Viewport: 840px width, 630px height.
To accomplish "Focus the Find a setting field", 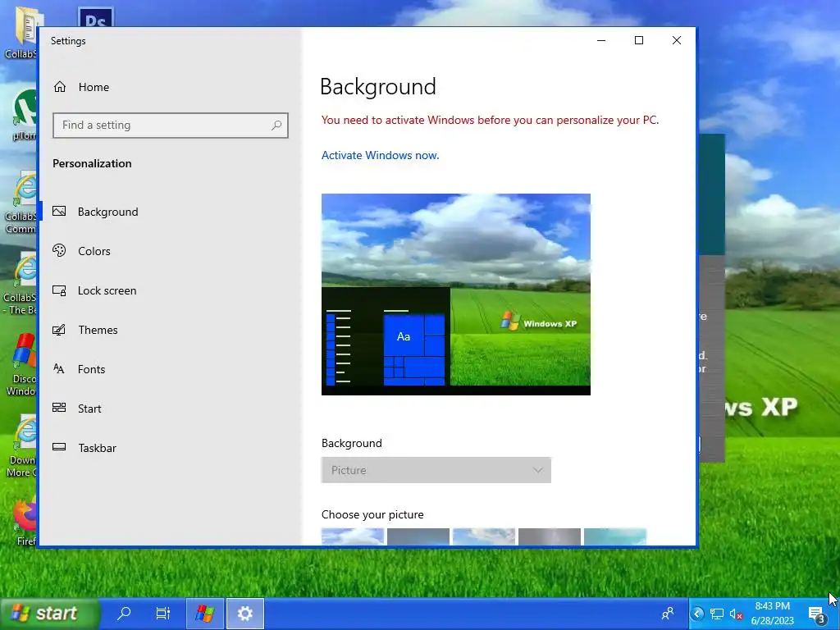I will 171,126.
